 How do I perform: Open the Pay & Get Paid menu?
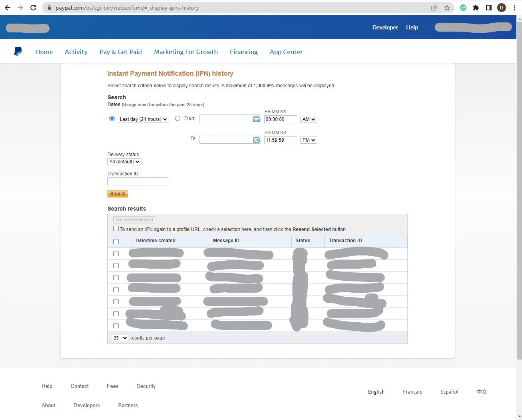coord(121,52)
